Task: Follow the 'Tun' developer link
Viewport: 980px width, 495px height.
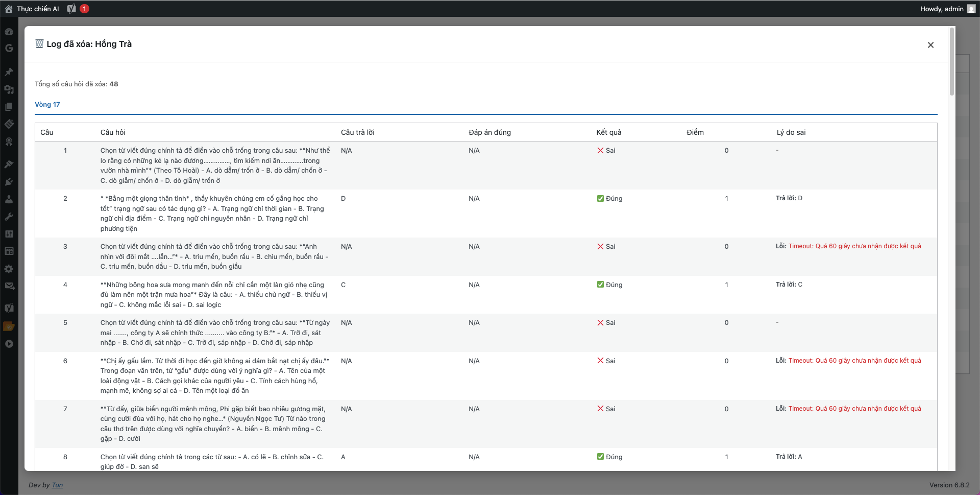Action: (57, 485)
